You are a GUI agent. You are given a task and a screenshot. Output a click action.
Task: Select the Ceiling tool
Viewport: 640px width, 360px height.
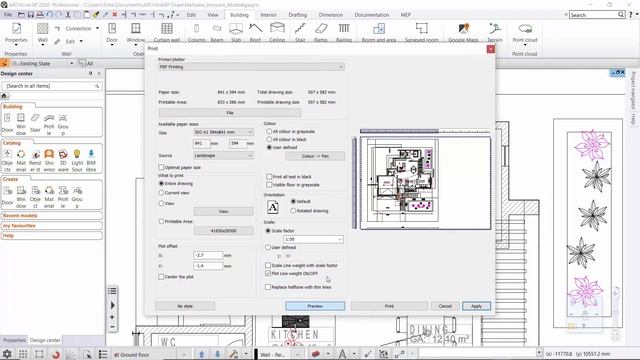pos(277,32)
